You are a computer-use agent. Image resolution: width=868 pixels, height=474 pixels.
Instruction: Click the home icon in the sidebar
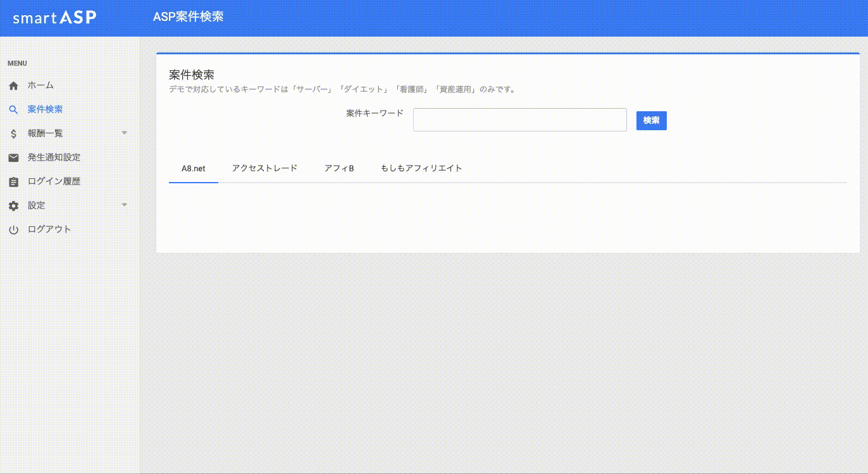13,85
